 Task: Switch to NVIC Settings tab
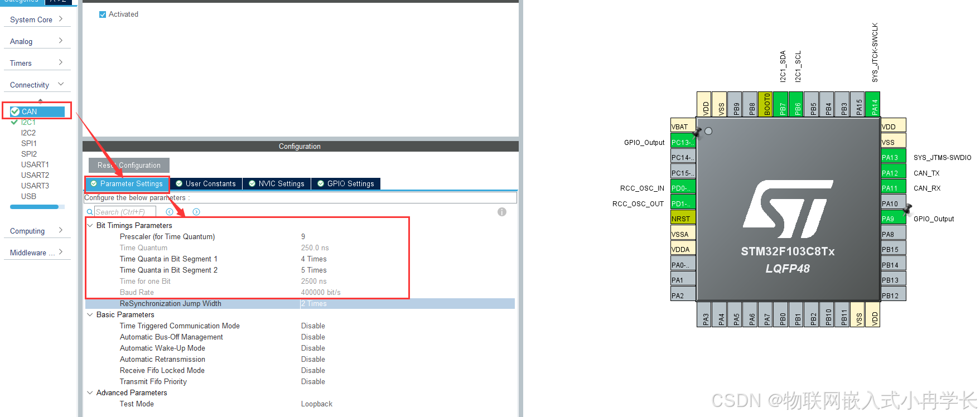point(277,183)
